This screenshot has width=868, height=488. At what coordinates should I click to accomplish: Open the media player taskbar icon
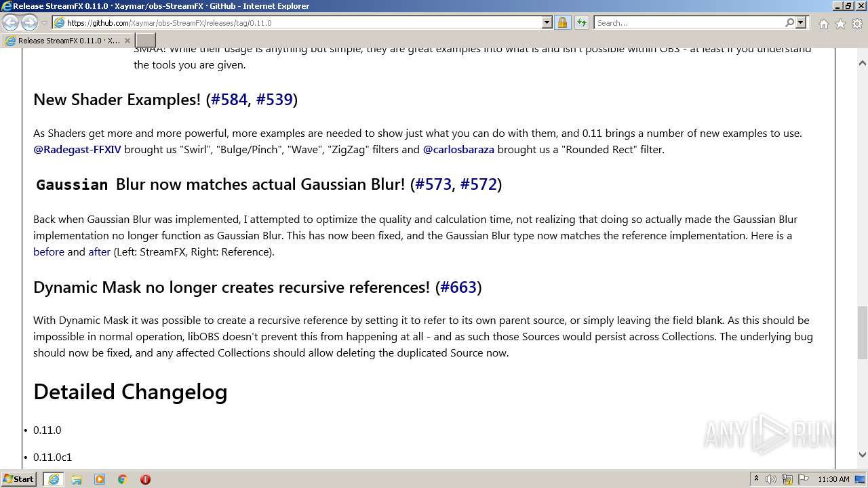click(100, 479)
